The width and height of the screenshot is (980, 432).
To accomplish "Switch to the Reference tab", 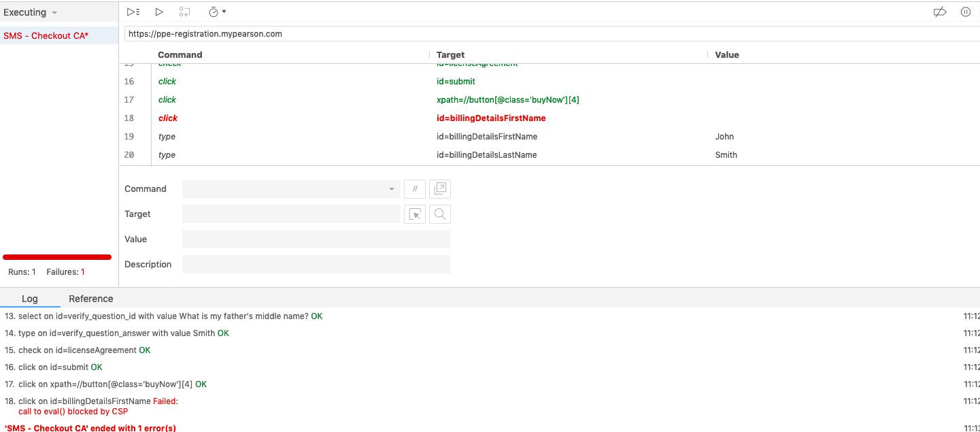I will coord(90,299).
